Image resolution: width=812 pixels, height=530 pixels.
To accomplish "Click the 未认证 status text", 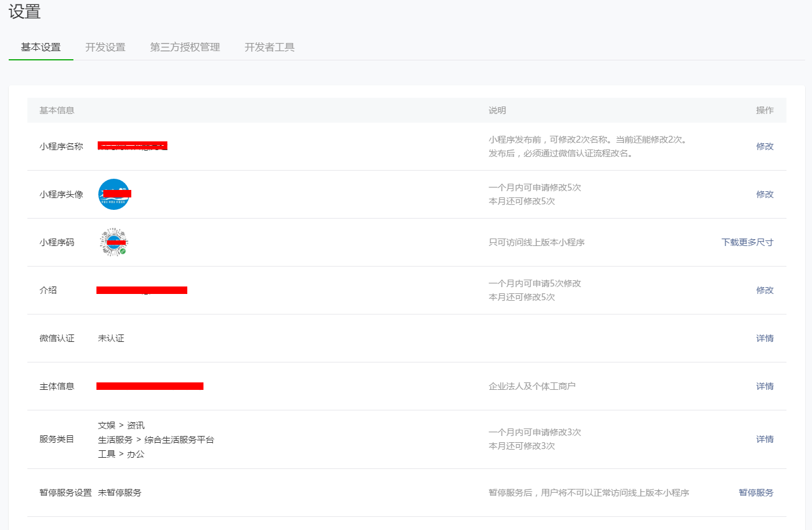I will pos(111,338).
